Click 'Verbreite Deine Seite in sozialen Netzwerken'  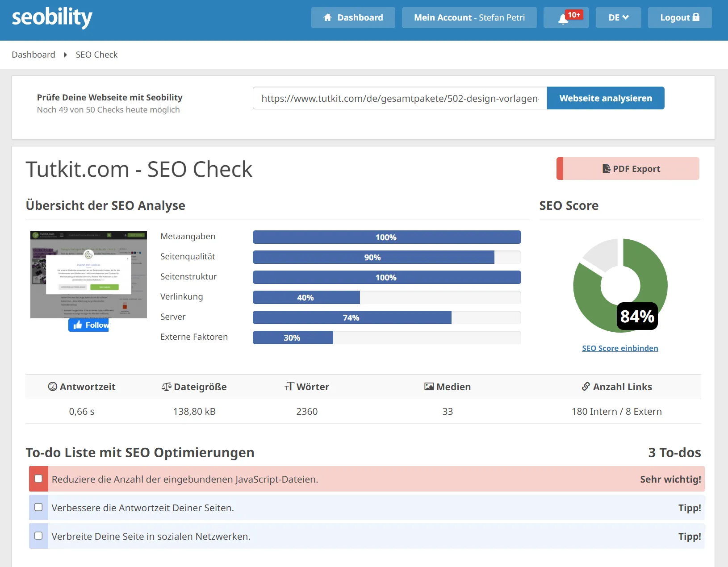click(x=151, y=537)
